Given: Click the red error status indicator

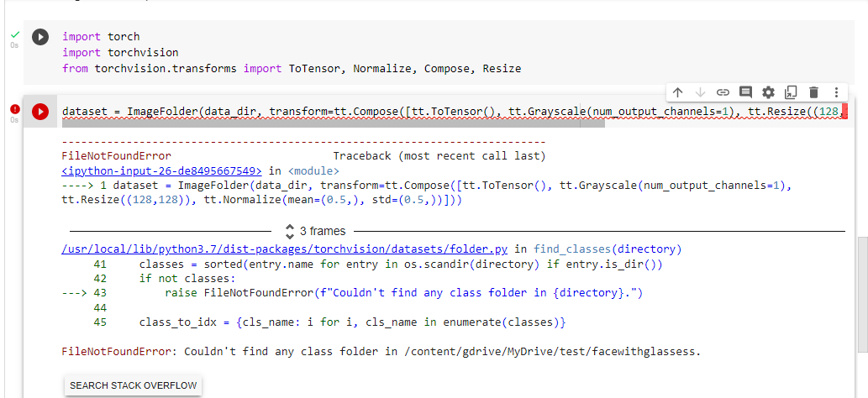Looking at the screenshot, I should click(x=14, y=108).
